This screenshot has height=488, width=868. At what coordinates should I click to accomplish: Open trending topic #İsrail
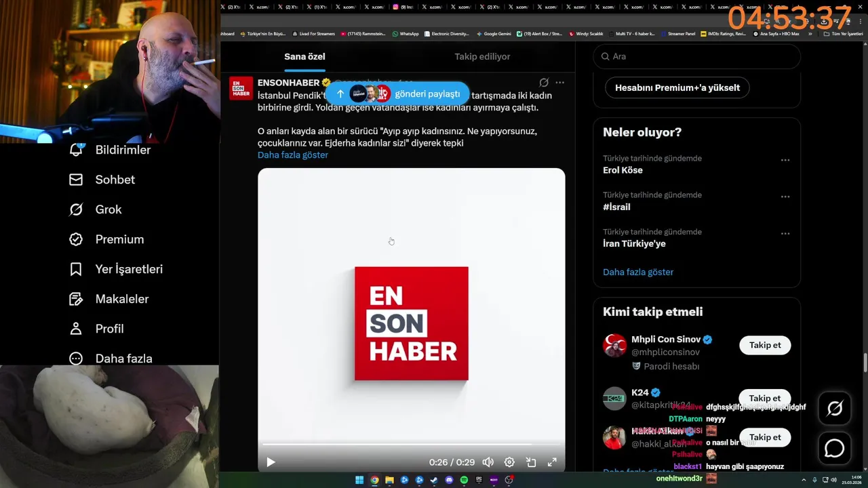616,207
